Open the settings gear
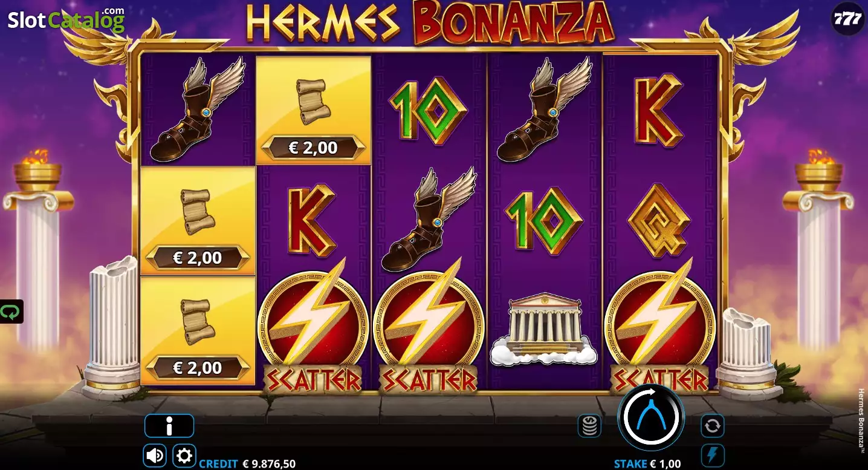 click(184, 455)
